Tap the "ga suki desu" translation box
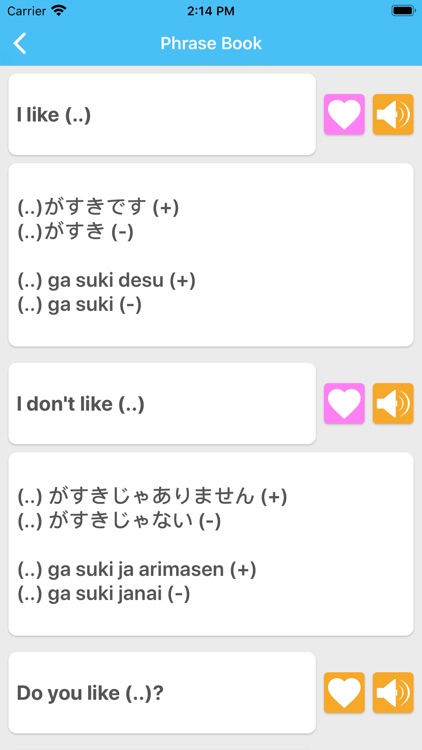The image size is (422, 750). click(x=211, y=255)
